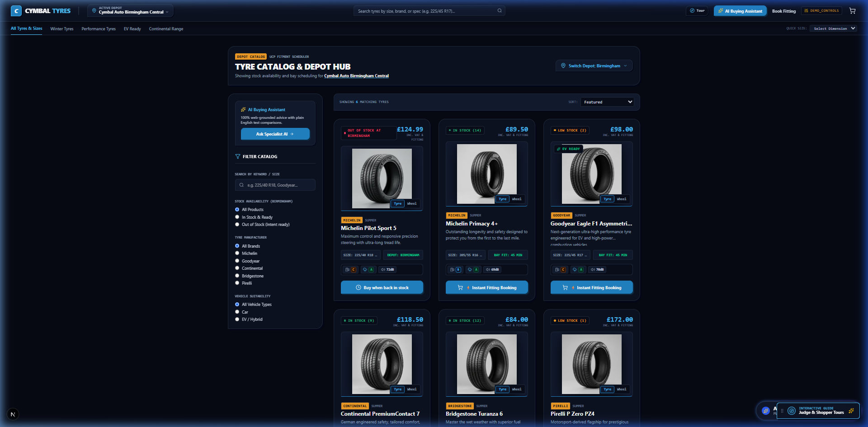Click Ask Specialist AI button

coord(275,134)
